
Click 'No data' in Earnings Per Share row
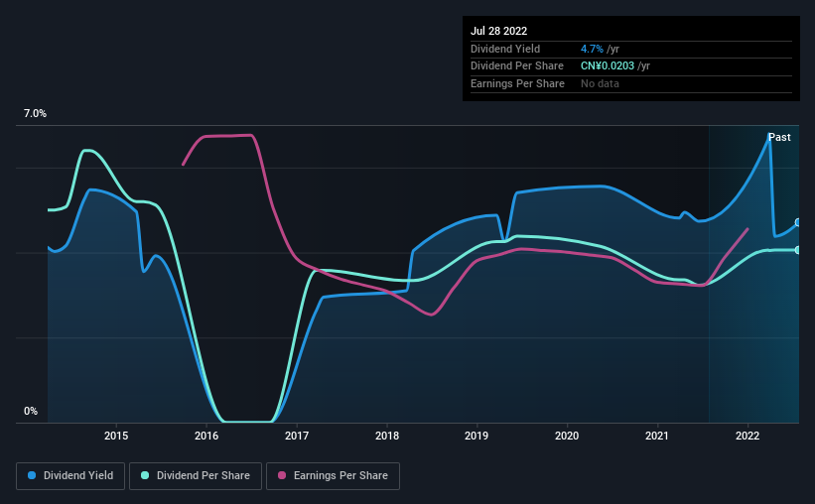pyautogui.click(x=600, y=83)
